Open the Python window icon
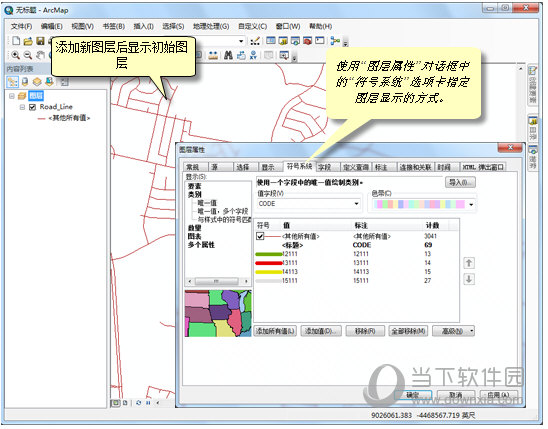 tap(320, 41)
